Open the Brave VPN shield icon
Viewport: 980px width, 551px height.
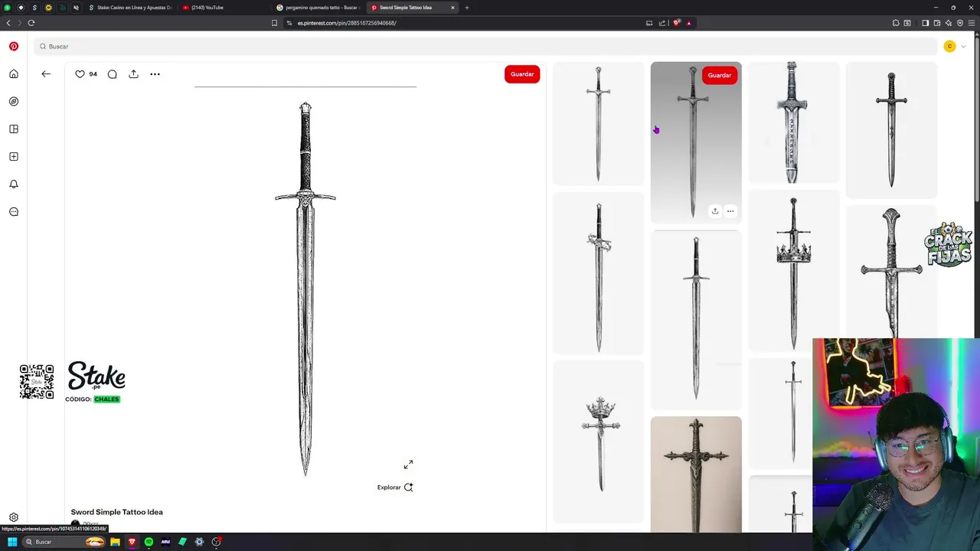[960, 23]
